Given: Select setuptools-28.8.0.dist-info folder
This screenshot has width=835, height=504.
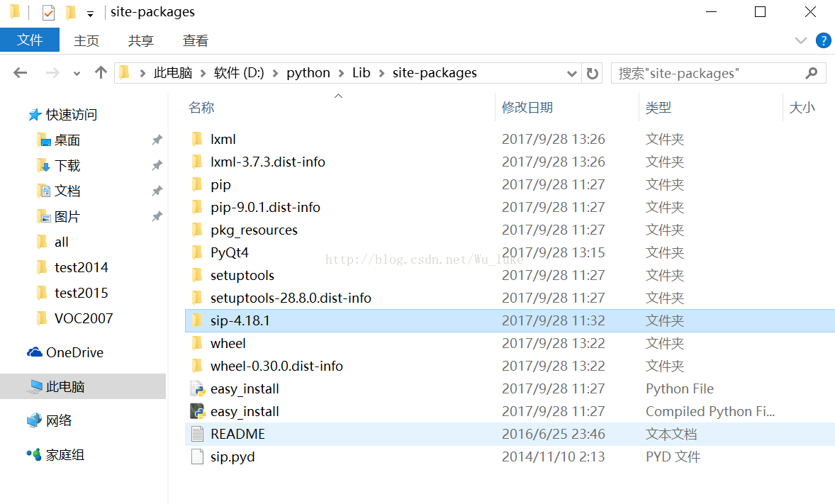Looking at the screenshot, I should point(291,298).
